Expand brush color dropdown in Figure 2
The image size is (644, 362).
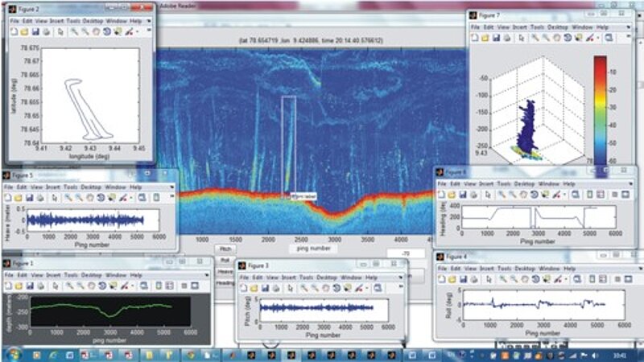point(138,31)
